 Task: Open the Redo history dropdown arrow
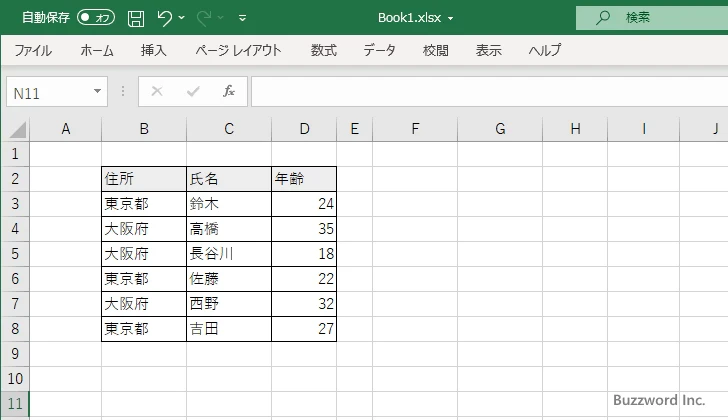[x=221, y=18]
